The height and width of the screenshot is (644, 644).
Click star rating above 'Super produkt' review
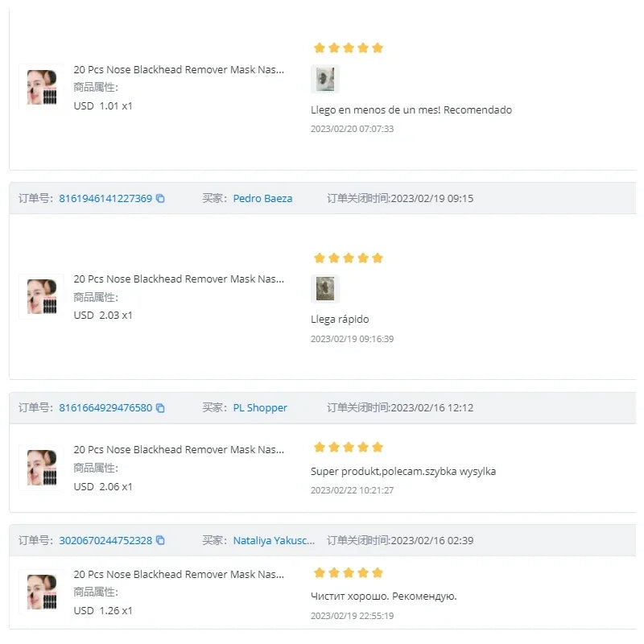click(348, 448)
